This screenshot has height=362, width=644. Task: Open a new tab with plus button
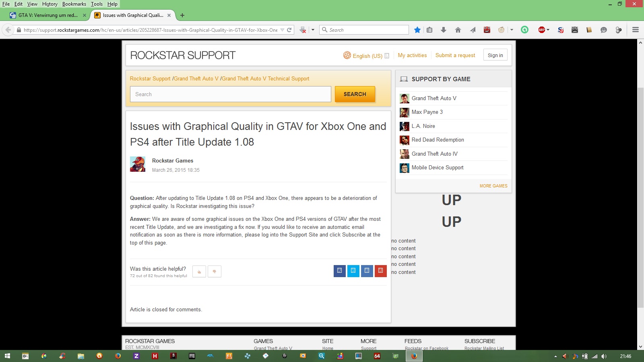(182, 15)
